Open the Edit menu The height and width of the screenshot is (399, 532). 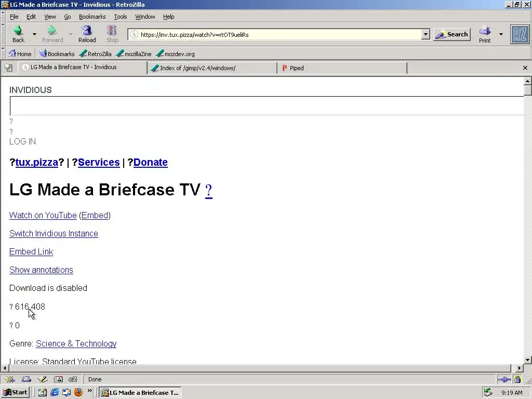click(x=31, y=17)
